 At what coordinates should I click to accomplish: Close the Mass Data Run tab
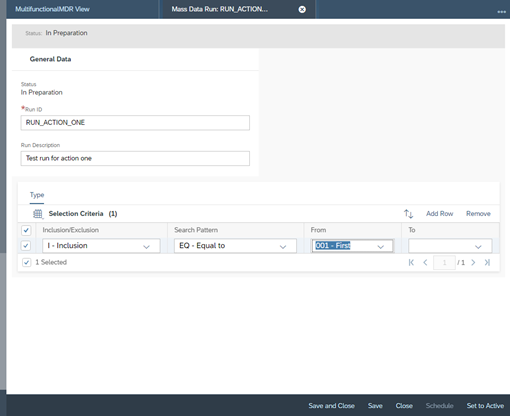pyautogui.click(x=302, y=9)
